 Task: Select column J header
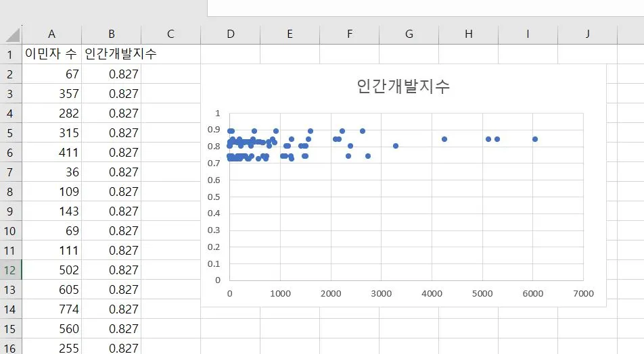588,34
